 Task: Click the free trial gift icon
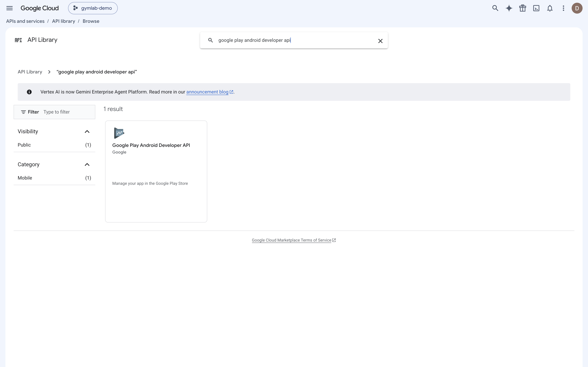(x=522, y=8)
